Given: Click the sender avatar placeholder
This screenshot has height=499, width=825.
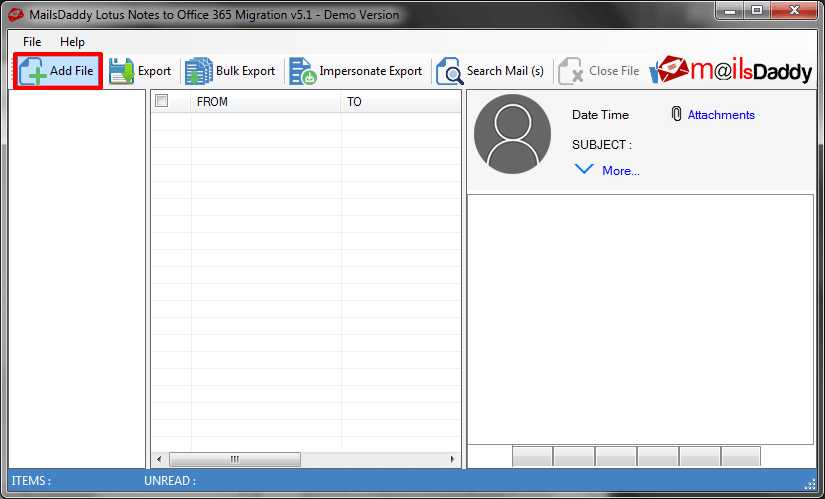Looking at the screenshot, I should [x=512, y=134].
